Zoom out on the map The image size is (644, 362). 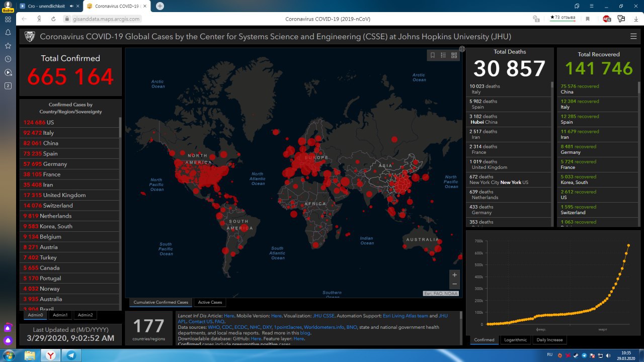454,284
